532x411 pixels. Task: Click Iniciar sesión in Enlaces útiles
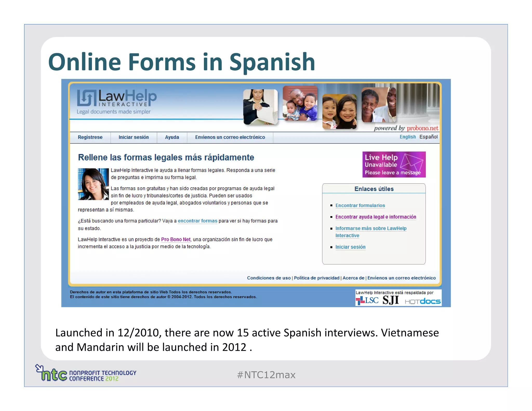click(350, 247)
